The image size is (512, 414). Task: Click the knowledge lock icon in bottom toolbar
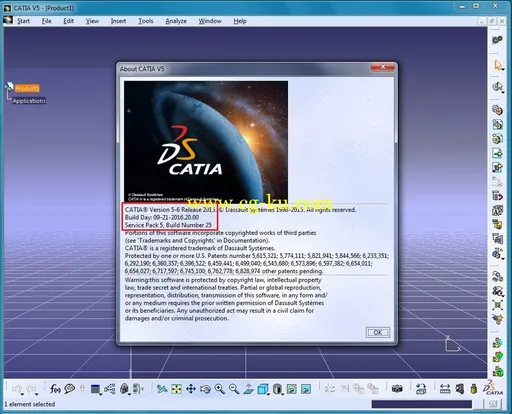point(124,389)
